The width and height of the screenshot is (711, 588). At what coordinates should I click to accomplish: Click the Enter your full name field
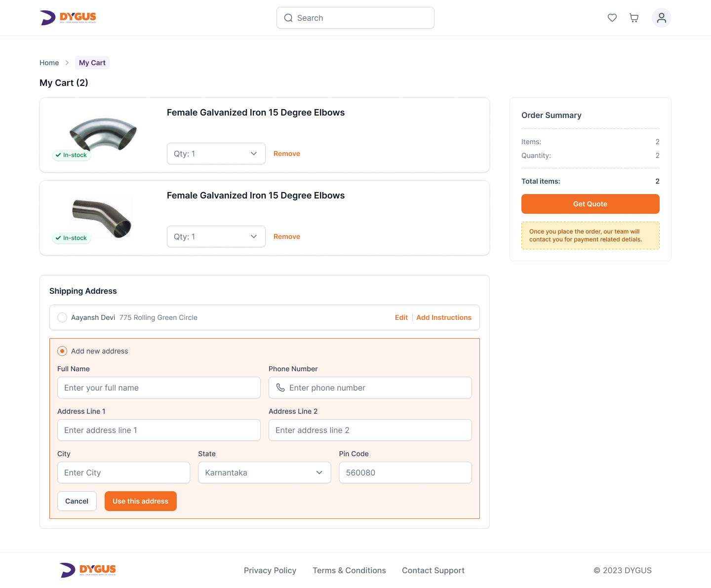[158, 388]
